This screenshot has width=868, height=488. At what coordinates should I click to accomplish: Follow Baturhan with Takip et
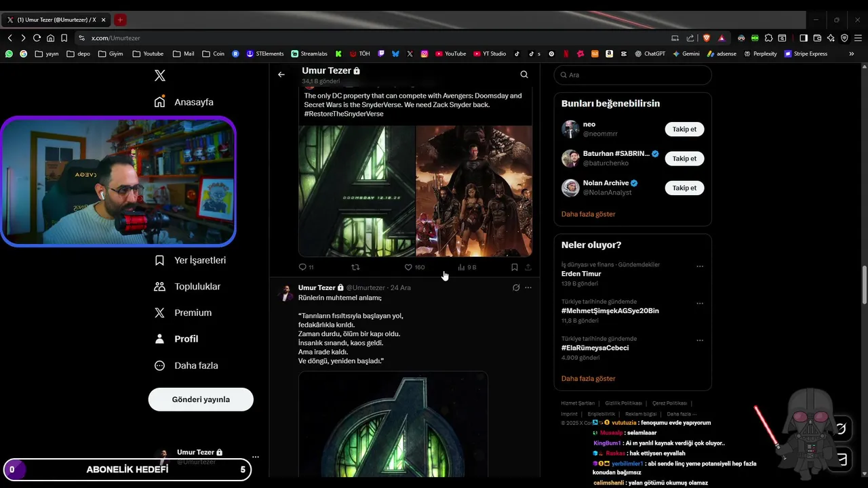point(684,158)
